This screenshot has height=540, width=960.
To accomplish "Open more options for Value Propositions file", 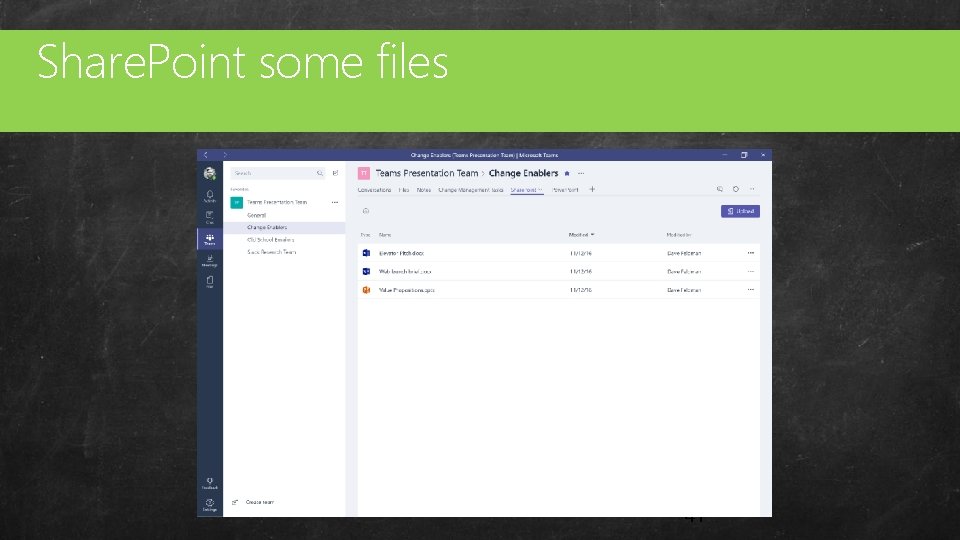I will pos(751,290).
